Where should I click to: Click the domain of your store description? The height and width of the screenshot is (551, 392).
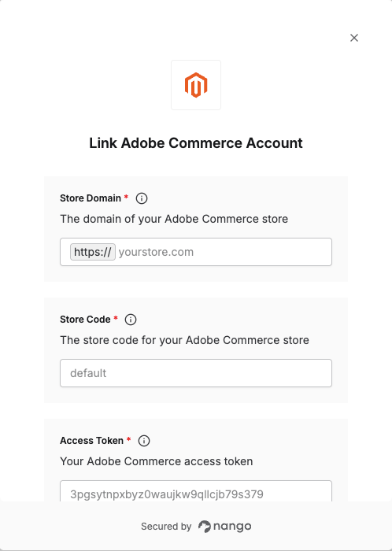pos(174,219)
